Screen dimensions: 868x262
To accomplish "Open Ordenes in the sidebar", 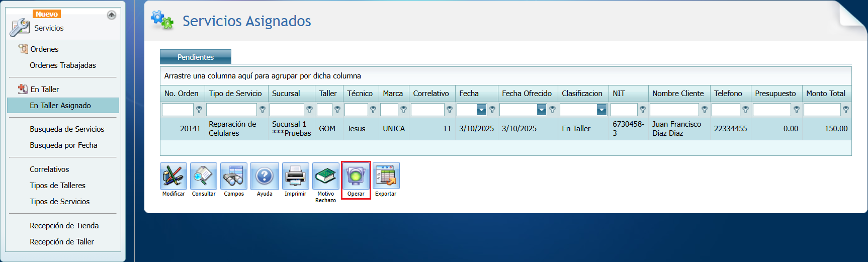I will point(44,49).
